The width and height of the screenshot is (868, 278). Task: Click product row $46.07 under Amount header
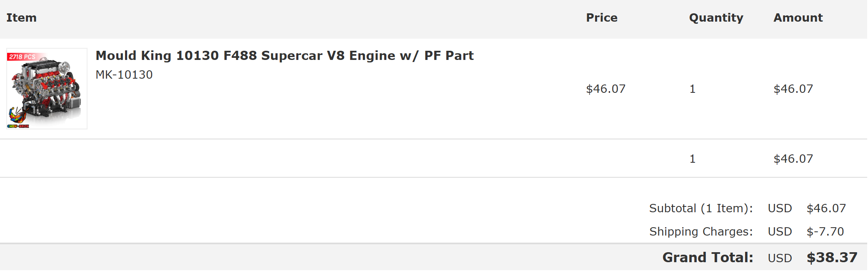coord(793,89)
